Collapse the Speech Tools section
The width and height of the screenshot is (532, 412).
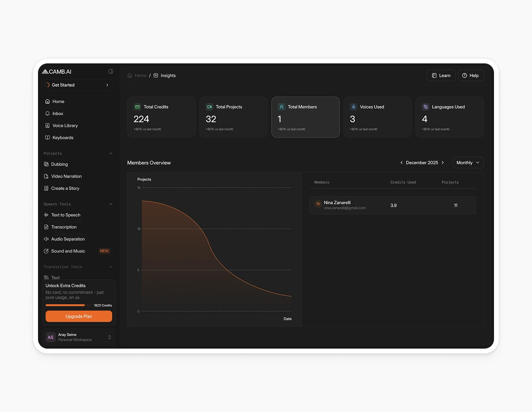(x=111, y=204)
